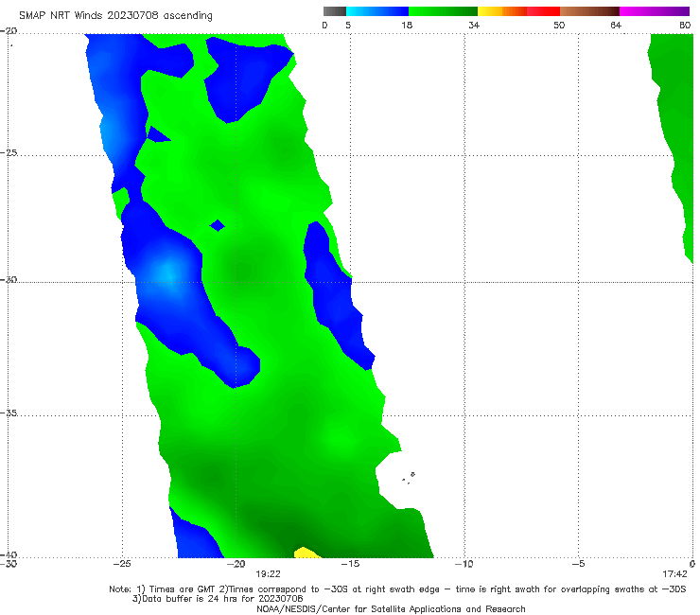
Task: Click the longitude axis label '-10'
Action: [x=464, y=564]
